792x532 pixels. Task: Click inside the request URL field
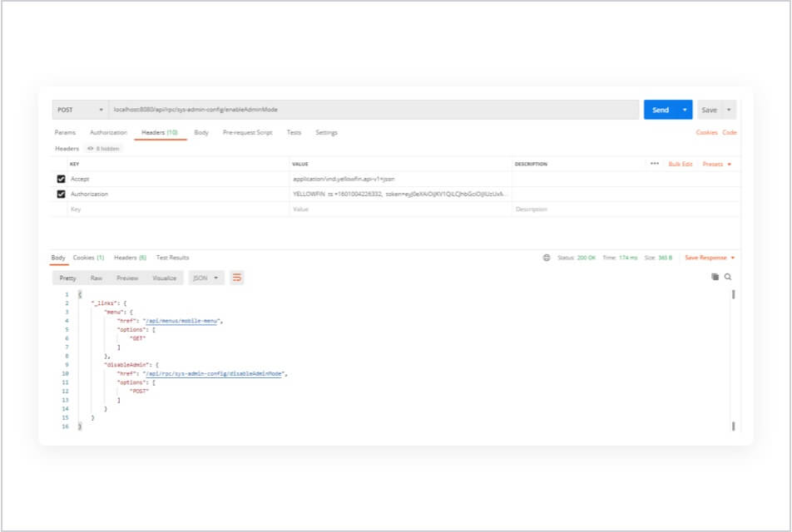tap(333, 109)
